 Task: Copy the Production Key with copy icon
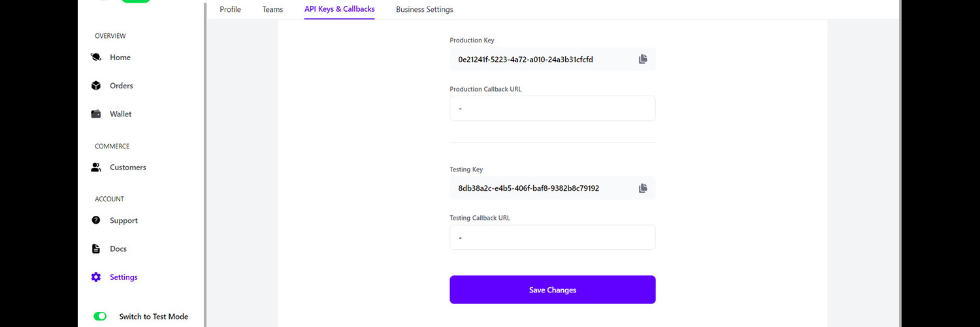tap(643, 59)
